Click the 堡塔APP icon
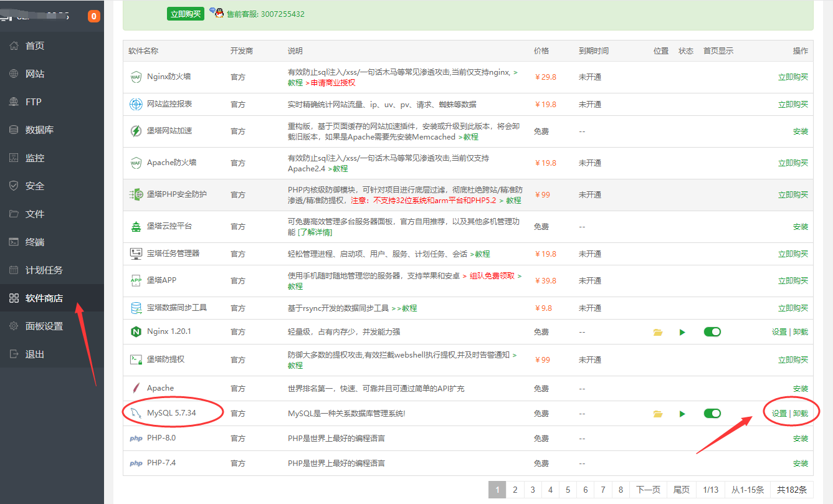Viewport: 833px width, 504px height. click(136, 280)
